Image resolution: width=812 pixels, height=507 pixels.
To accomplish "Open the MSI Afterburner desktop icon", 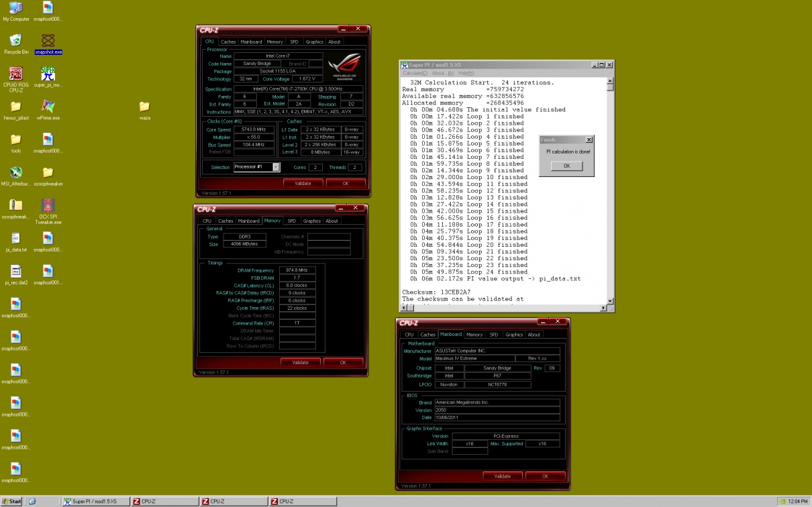I will [15, 173].
